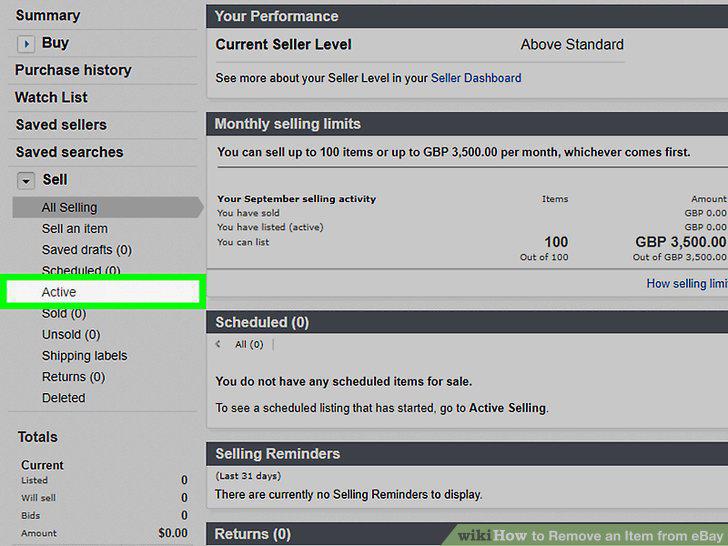Collapse the Sell section arrow
This screenshot has height=546, width=728.
tap(26, 181)
